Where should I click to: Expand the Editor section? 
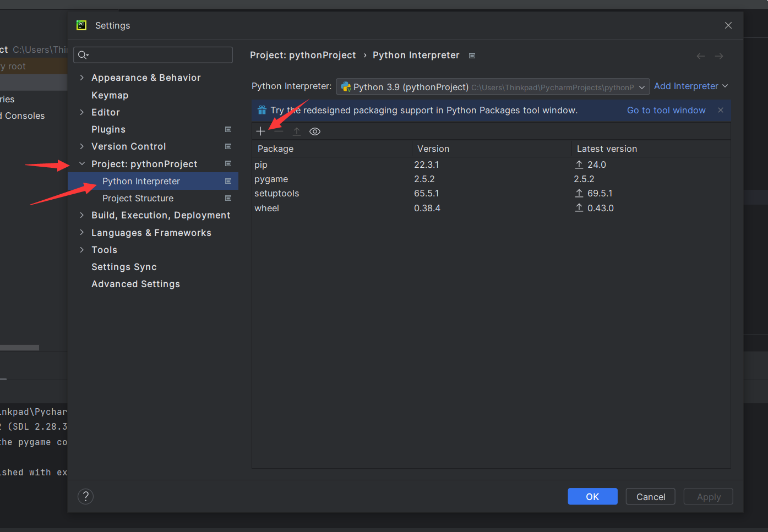click(x=82, y=112)
